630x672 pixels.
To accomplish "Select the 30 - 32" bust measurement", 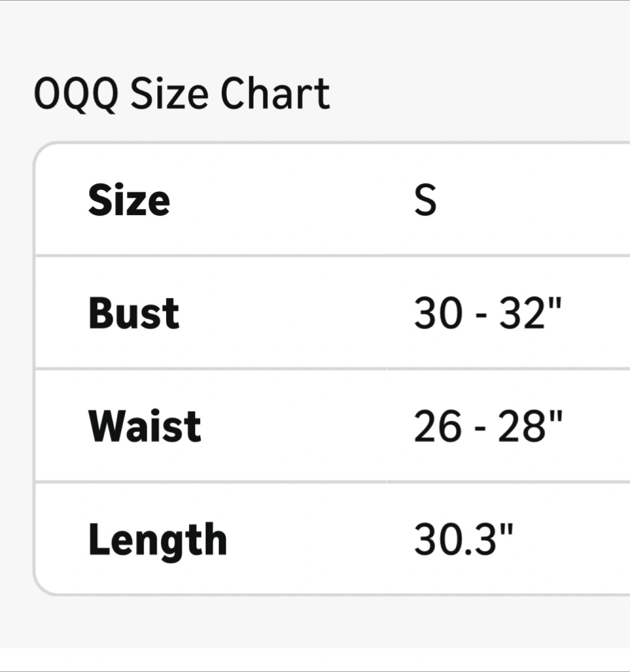I will pos(488,313).
